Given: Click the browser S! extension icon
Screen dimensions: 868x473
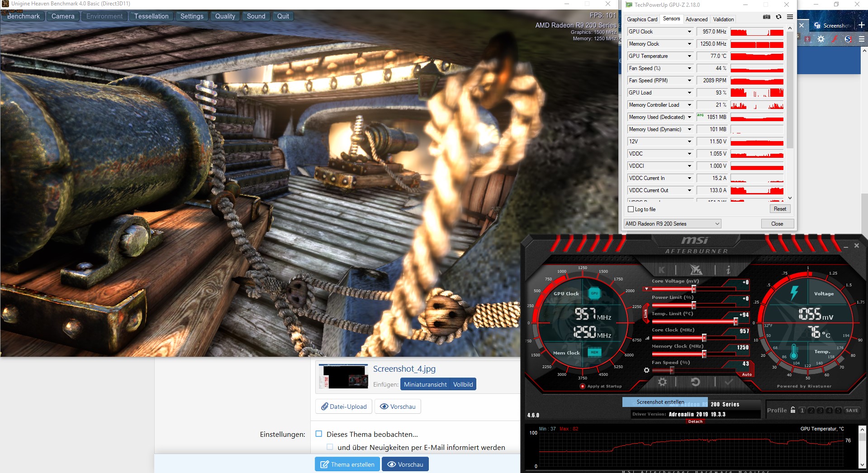Looking at the screenshot, I should (849, 39).
